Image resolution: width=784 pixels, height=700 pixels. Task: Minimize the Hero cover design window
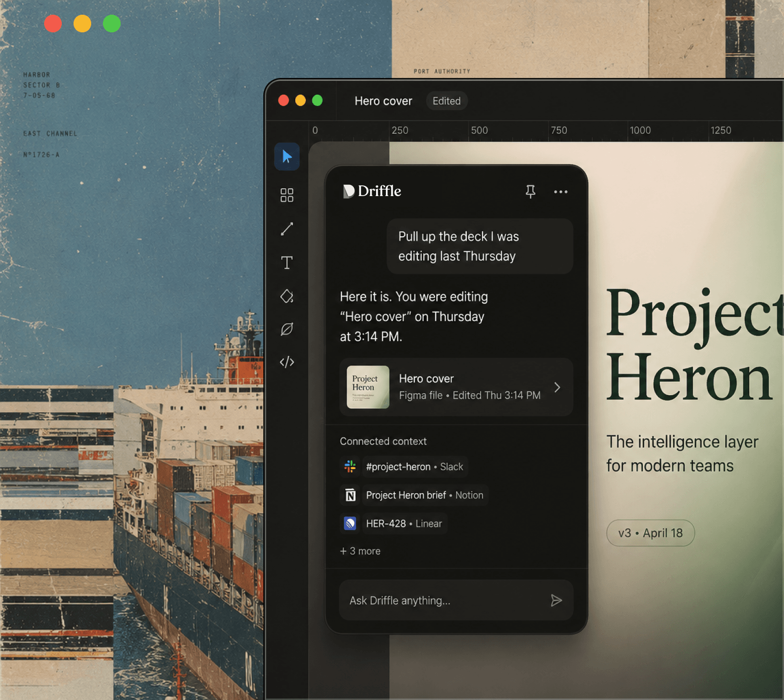tap(301, 100)
